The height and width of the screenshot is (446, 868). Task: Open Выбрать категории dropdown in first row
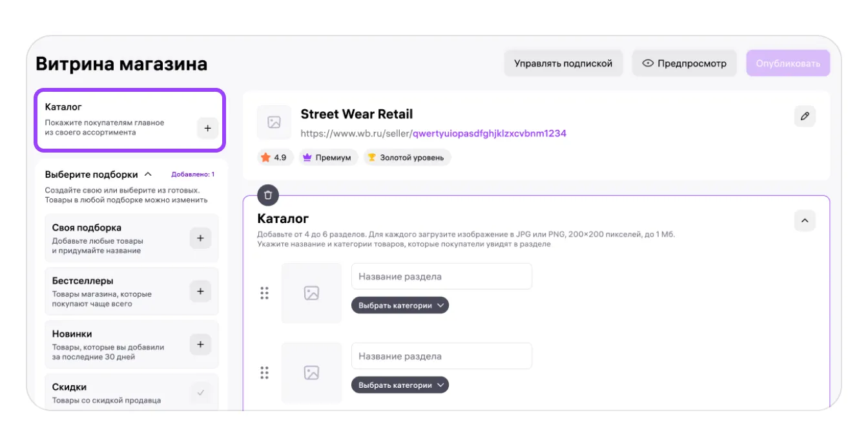point(400,305)
